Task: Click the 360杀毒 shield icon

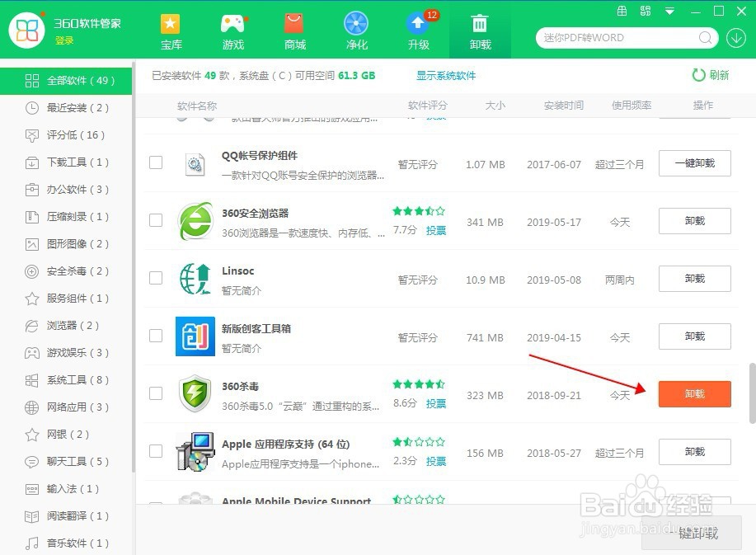Action: point(195,393)
